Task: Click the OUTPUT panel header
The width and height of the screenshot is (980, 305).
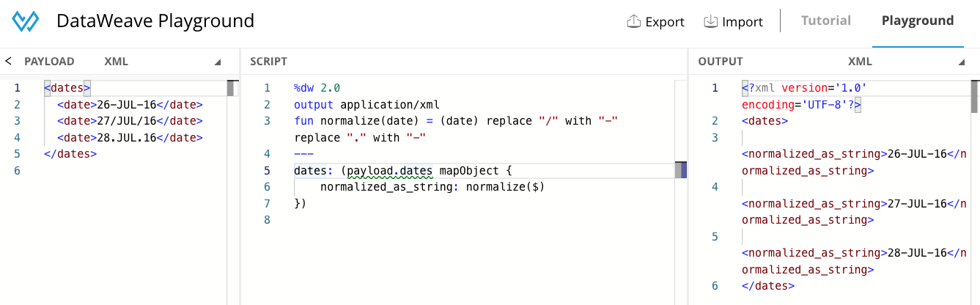Action: [721, 62]
